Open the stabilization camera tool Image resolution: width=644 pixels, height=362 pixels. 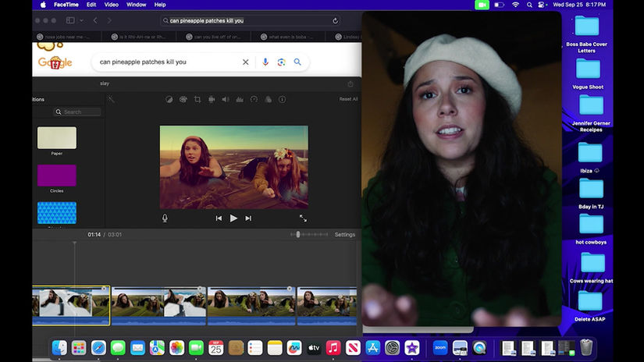(211, 99)
